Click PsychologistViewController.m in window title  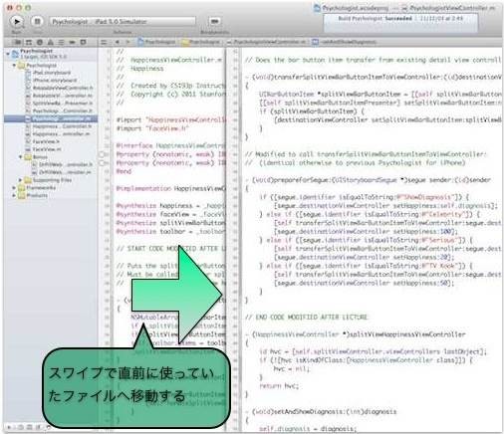click(x=448, y=8)
